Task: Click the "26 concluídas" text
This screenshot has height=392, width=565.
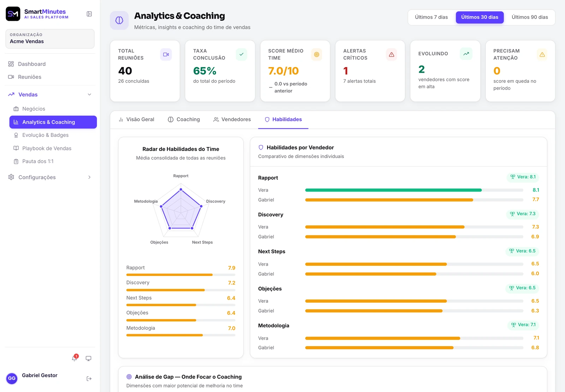Action: [133, 81]
